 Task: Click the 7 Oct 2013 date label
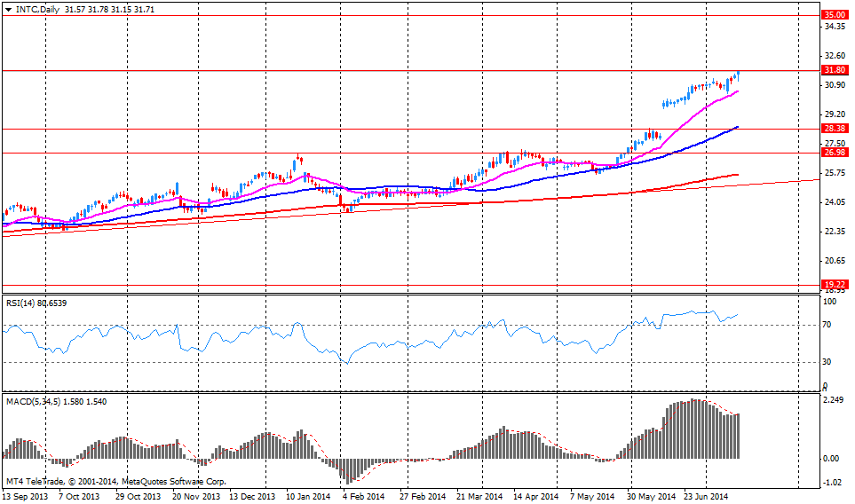click(79, 496)
